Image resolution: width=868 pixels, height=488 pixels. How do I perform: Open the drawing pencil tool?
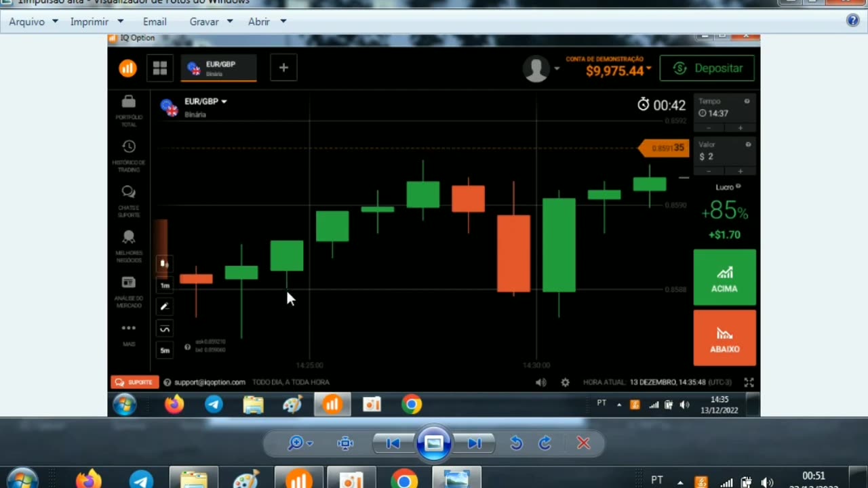pyautogui.click(x=164, y=307)
